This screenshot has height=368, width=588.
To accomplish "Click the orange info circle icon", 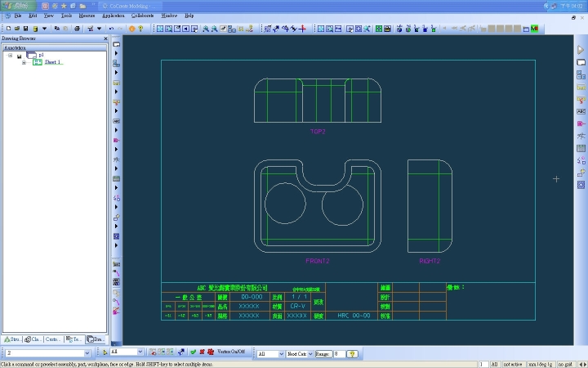I will pos(132,29).
